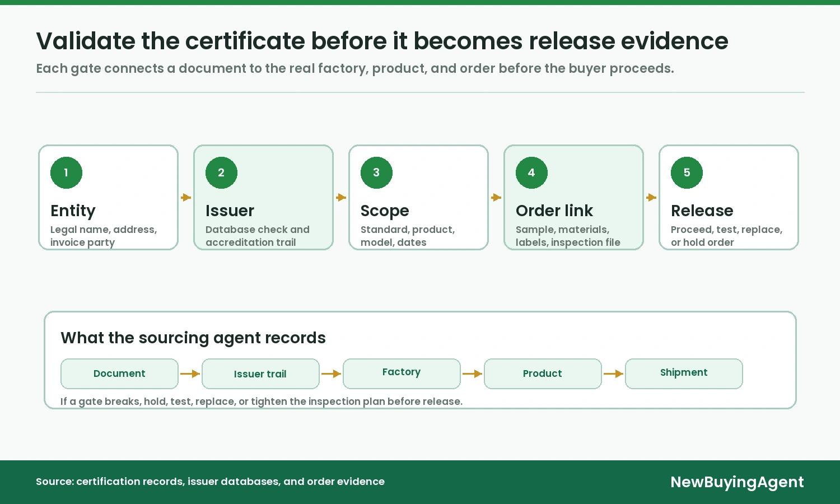Click the subtitle starting 'Each gate connects'
840x504 pixels.
355,68
